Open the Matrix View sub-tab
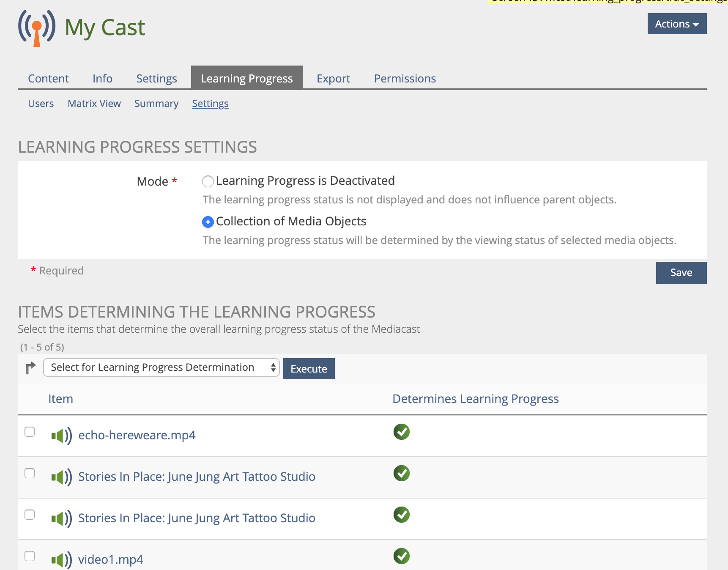Screen dimensions: 728x570 tap(94, 104)
